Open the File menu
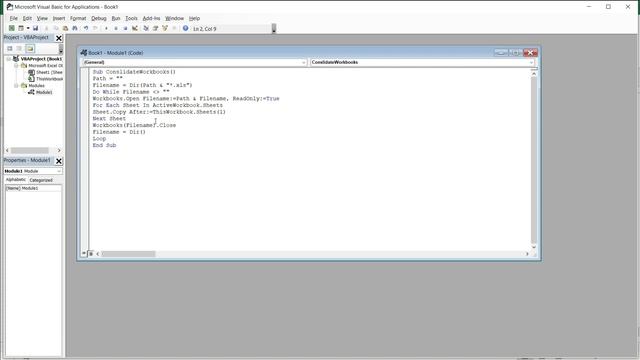 point(13,18)
